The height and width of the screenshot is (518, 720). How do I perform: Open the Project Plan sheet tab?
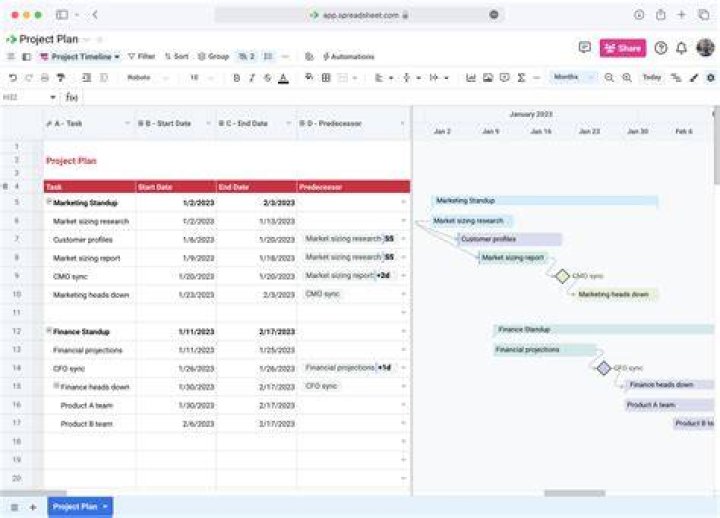pyautogui.click(x=80, y=507)
